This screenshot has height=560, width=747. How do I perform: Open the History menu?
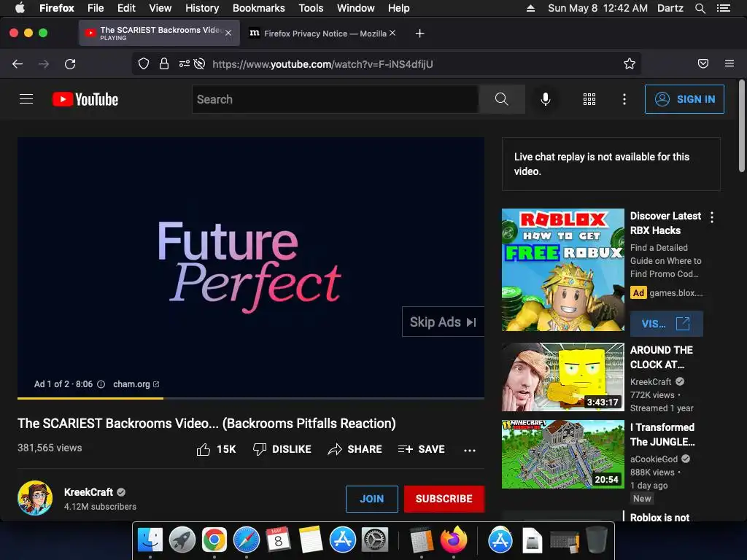(x=202, y=8)
